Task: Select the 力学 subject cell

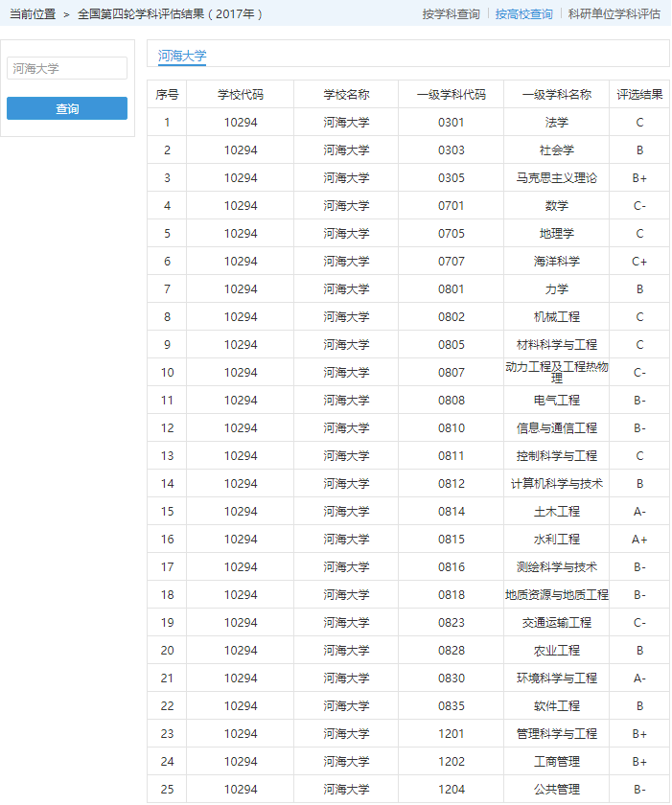Action: [x=557, y=288]
